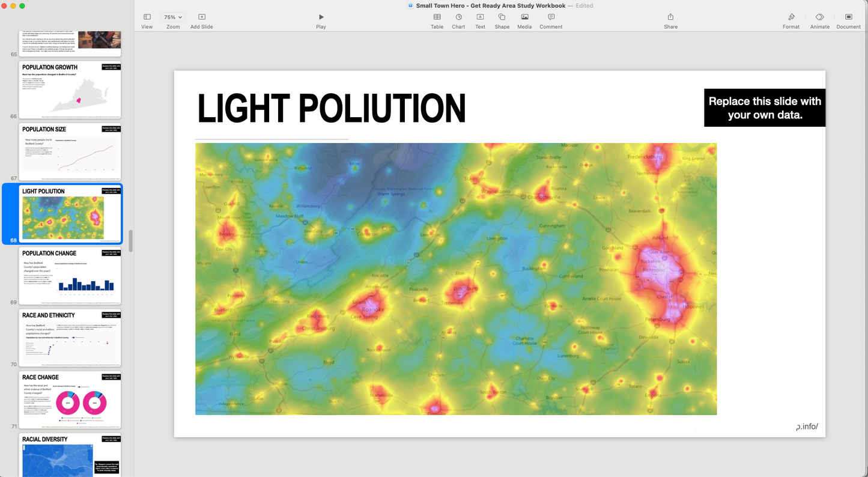Select the Race Change slide thumbnail
The image size is (868, 477).
[x=70, y=400]
